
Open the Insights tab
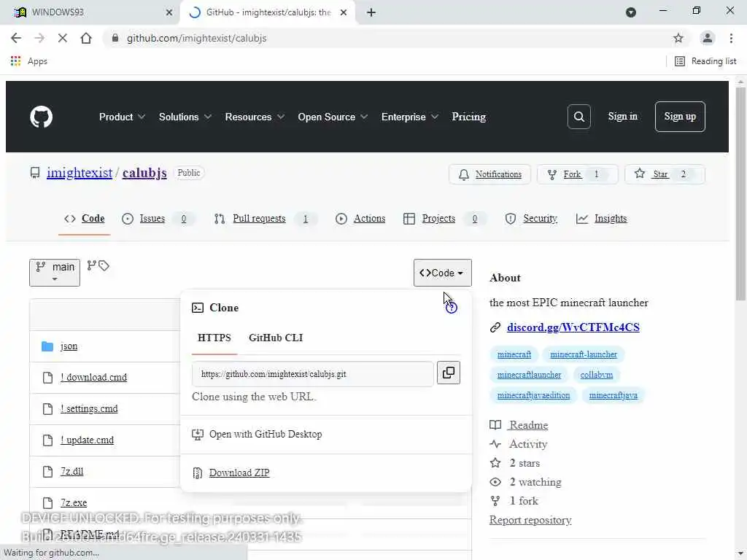click(601, 219)
